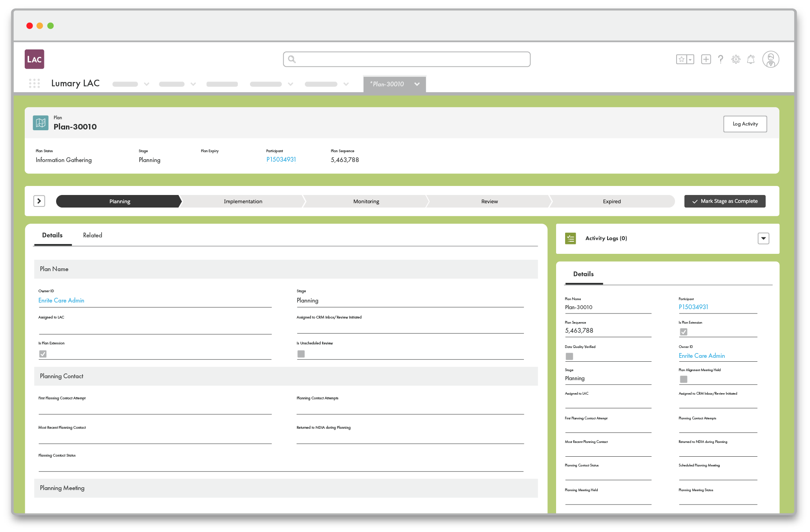Click the global create plus icon
This screenshot has width=810, height=532.
[706, 59]
